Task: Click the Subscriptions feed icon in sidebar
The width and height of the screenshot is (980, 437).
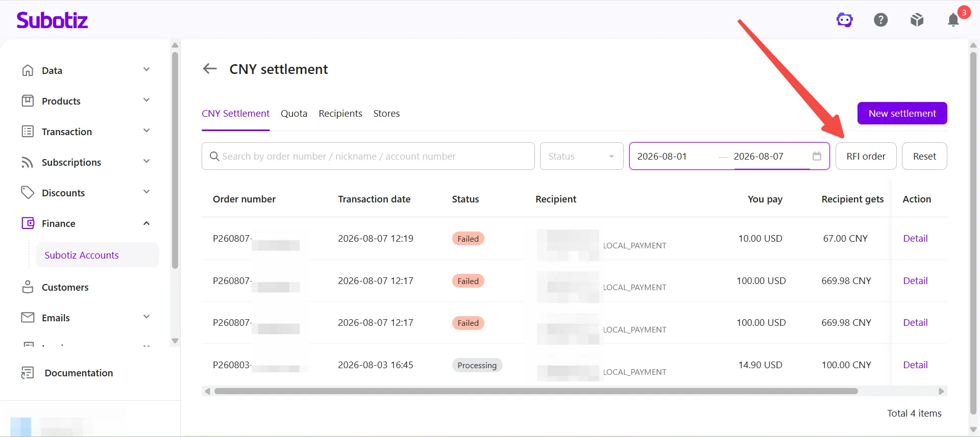Action: [28, 162]
